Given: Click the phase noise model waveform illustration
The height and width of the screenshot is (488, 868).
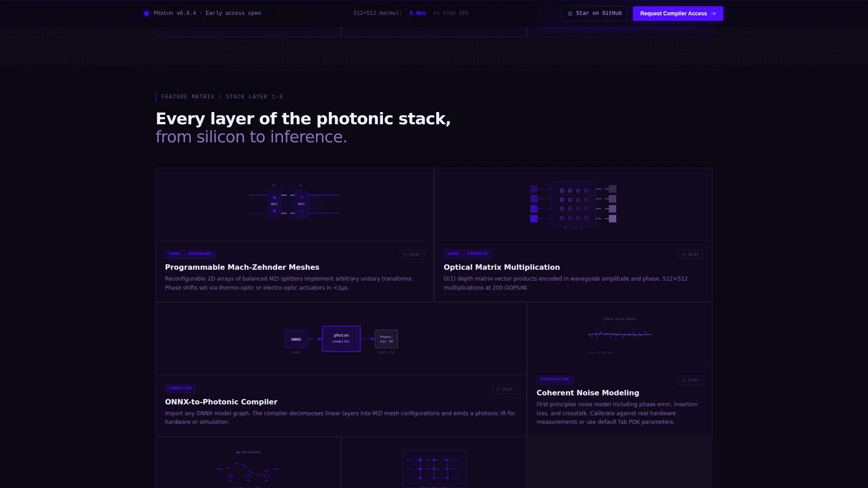Looking at the screenshot, I should 619,335.
